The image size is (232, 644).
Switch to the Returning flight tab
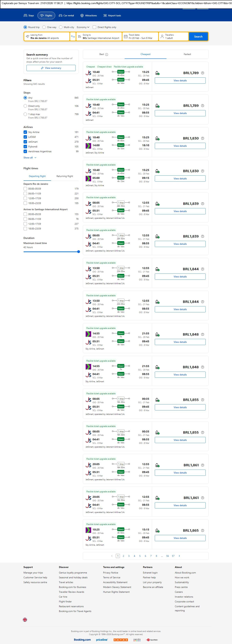(x=65, y=176)
